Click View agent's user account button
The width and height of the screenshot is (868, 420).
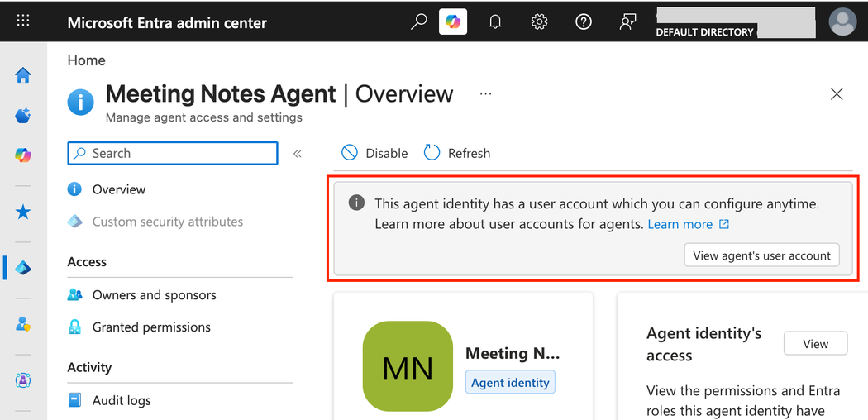(761, 255)
